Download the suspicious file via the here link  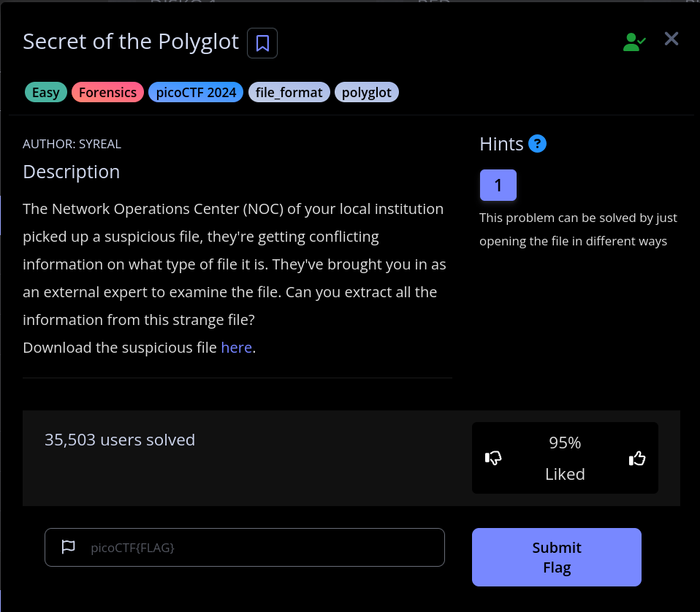click(236, 348)
